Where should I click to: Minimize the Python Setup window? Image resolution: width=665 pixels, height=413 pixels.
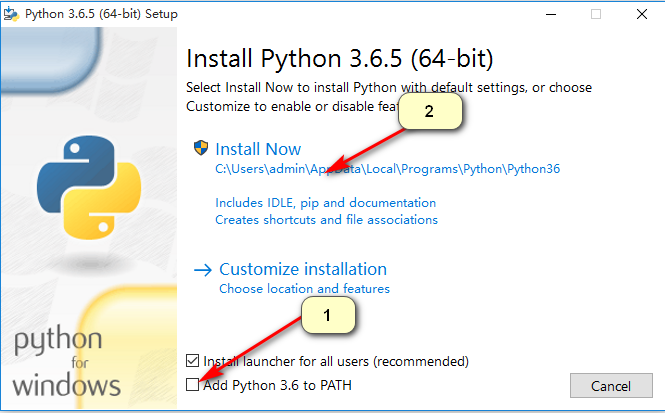551,14
